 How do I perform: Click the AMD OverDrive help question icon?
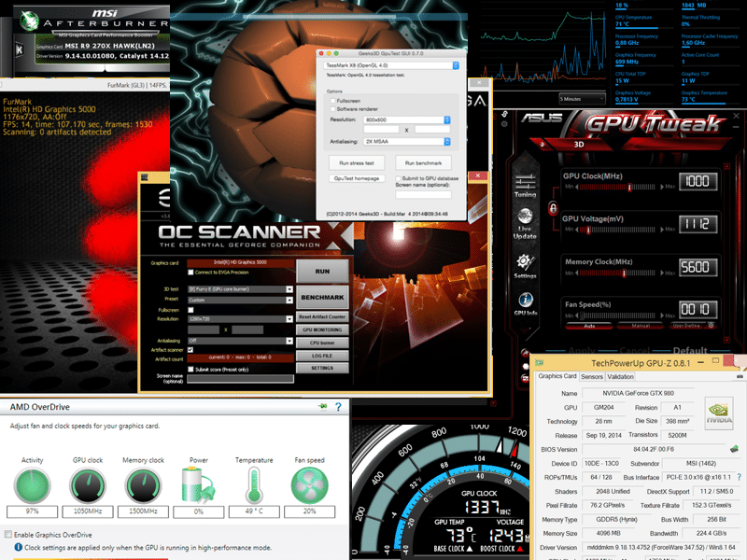point(336,407)
